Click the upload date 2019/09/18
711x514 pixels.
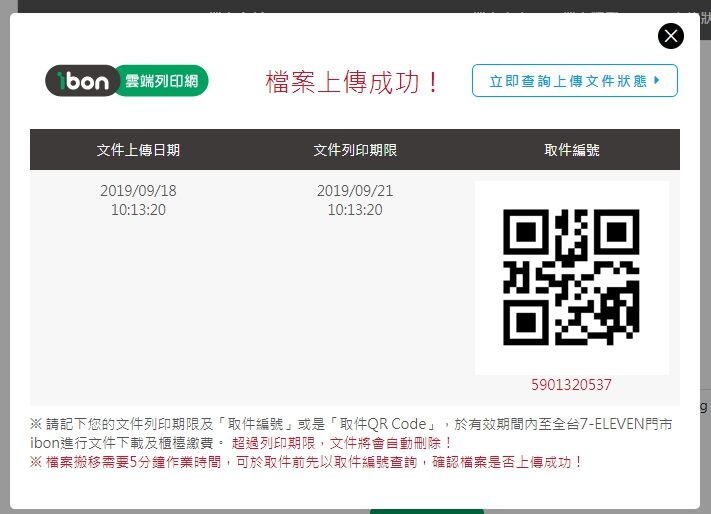(x=138, y=190)
